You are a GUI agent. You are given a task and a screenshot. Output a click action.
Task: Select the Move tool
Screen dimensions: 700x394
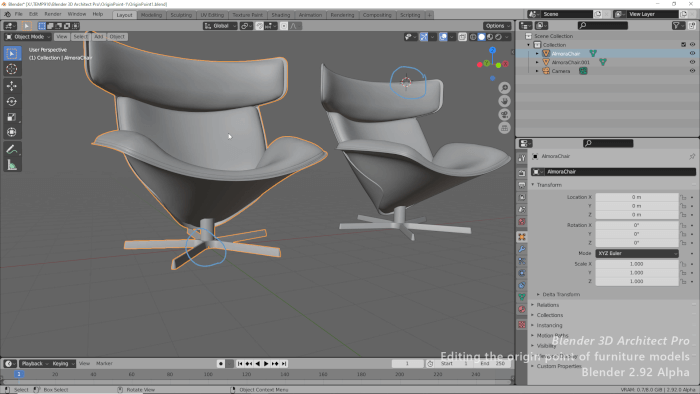pyautogui.click(x=12, y=86)
